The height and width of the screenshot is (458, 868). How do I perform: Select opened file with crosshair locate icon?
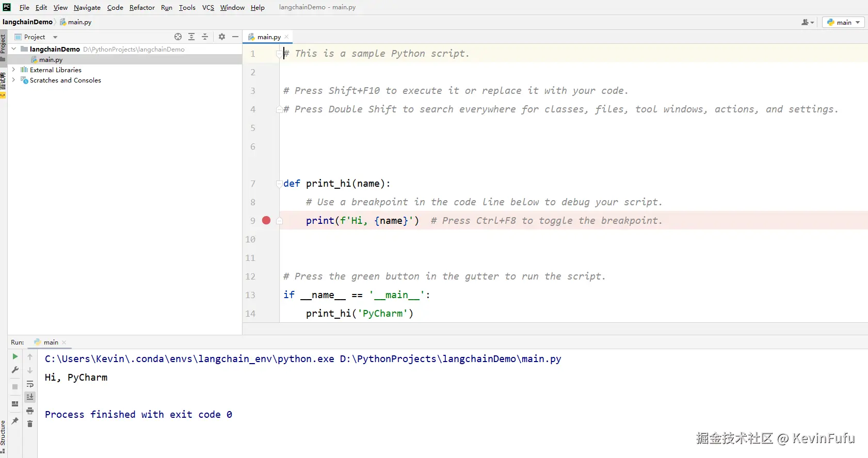tap(178, 37)
